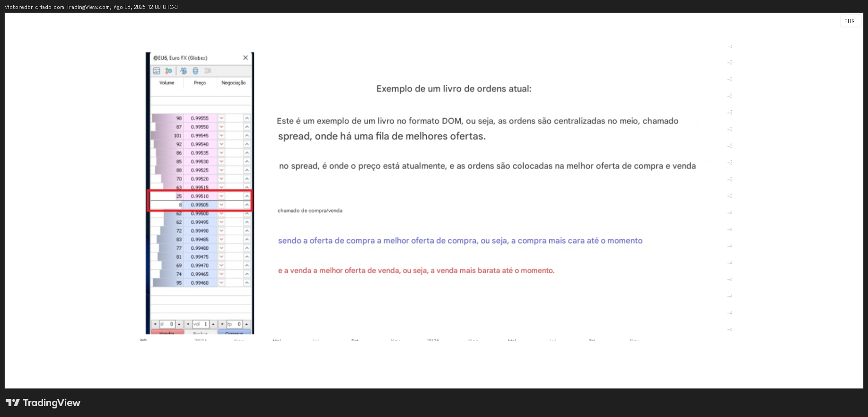
Task: Click the red sell arrow at price 0.99545
Action: pyautogui.click(x=221, y=135)
